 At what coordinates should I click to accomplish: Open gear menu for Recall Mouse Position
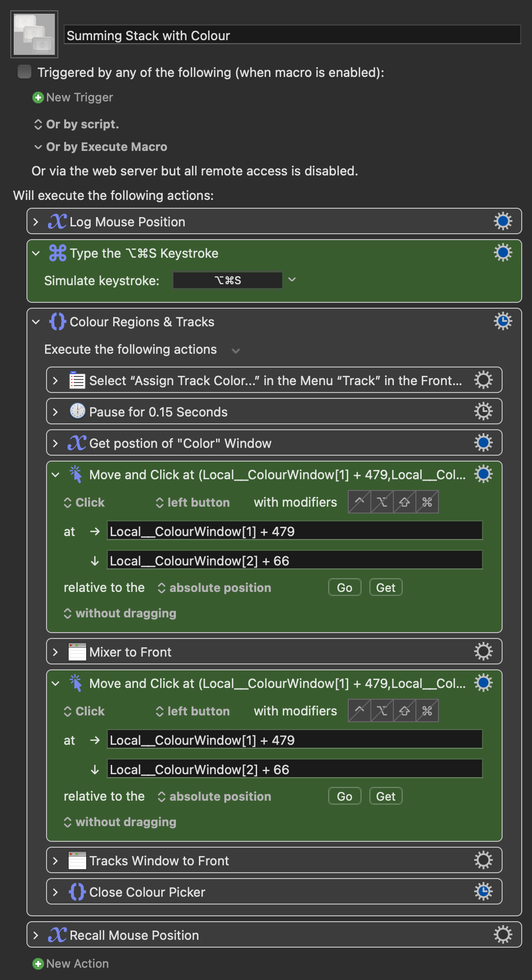[503, 935]
